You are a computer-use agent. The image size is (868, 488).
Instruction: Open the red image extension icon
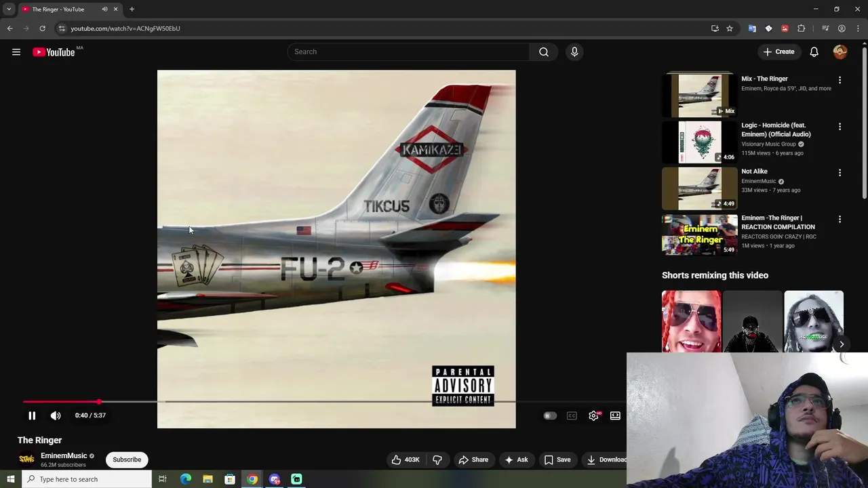coord(785,28)
